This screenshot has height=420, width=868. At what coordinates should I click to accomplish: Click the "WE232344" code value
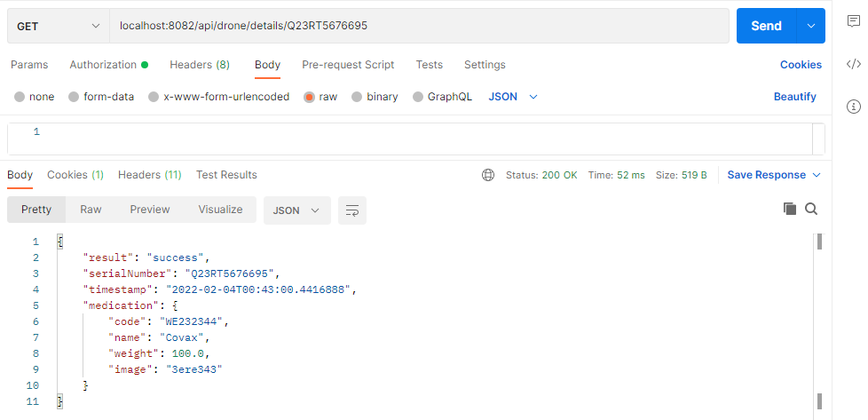tap(191, 321)
